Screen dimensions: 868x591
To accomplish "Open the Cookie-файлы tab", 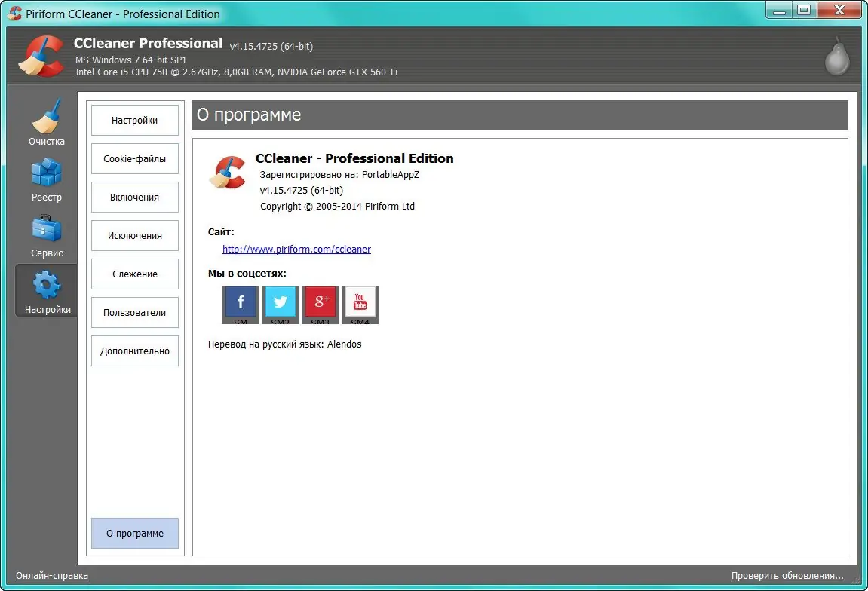I will [134, 159].
